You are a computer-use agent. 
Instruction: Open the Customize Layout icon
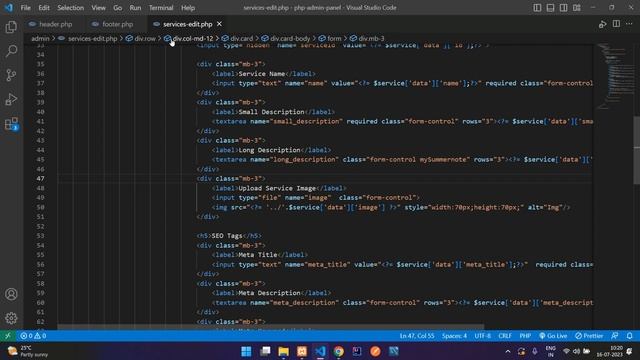[577, 8]
